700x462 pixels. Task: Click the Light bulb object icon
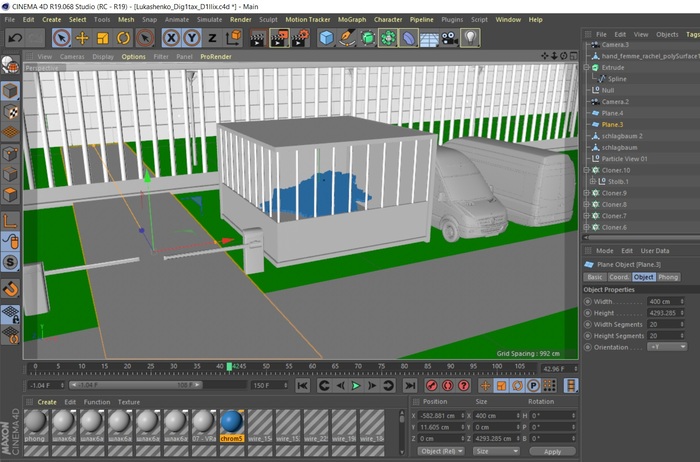click(469, 38)
